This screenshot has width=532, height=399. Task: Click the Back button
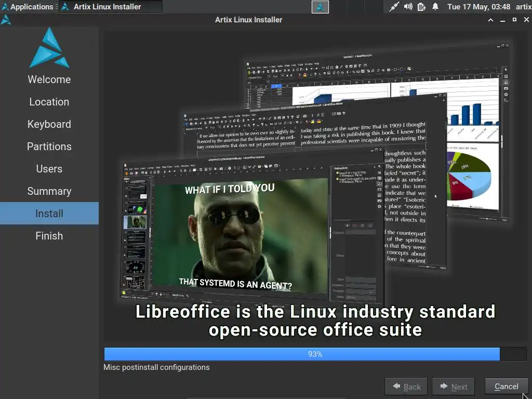[x=406, y=387]
